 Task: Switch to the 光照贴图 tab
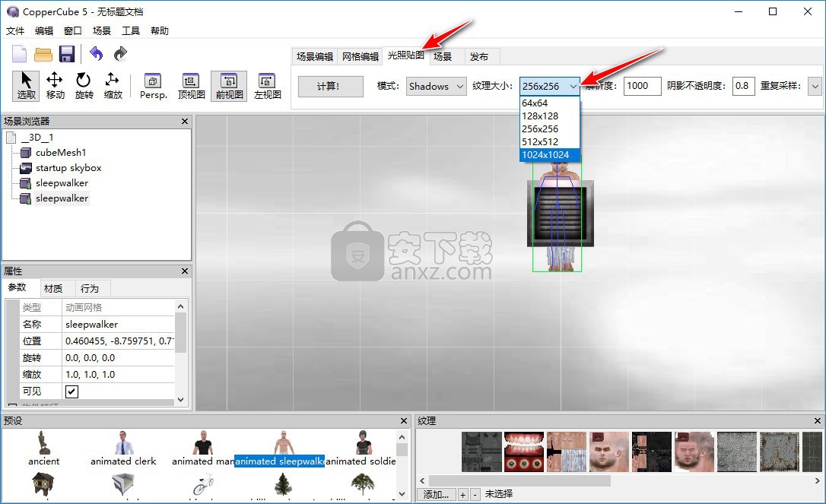click(405, 55)
